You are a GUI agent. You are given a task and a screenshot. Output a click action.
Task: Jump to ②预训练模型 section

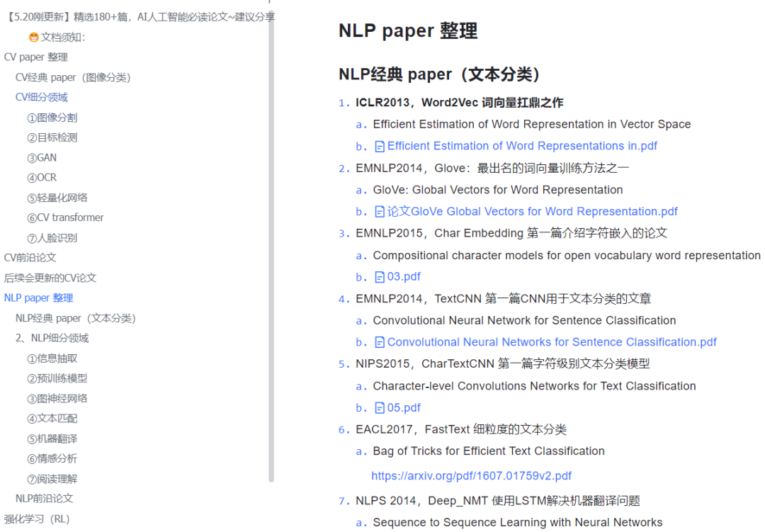coord(57,378)
